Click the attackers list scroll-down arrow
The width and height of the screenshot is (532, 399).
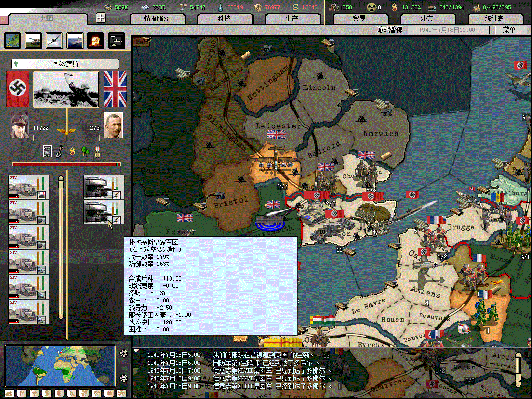tap(61, 317)
